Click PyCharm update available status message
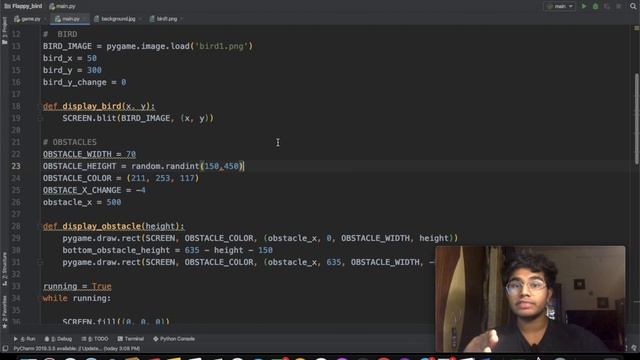 [x=77, y=349]
